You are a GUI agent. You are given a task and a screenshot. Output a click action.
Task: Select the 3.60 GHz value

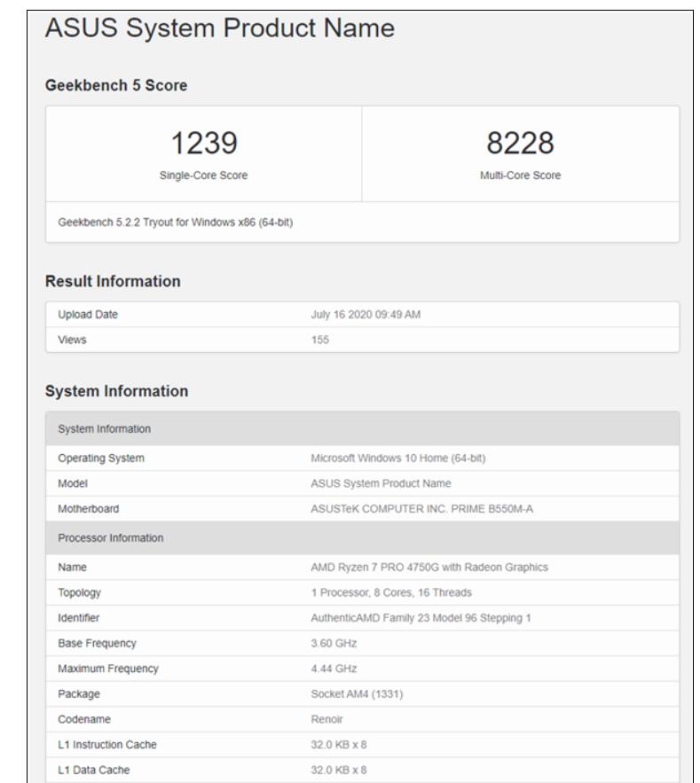[334, 643]
